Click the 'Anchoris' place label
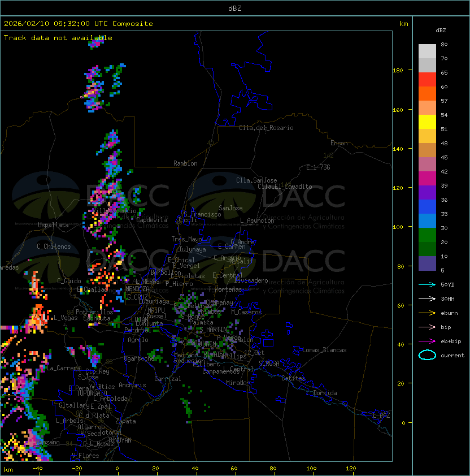The image size is (470, 476). pyautogui.click(x=132, y=385)
